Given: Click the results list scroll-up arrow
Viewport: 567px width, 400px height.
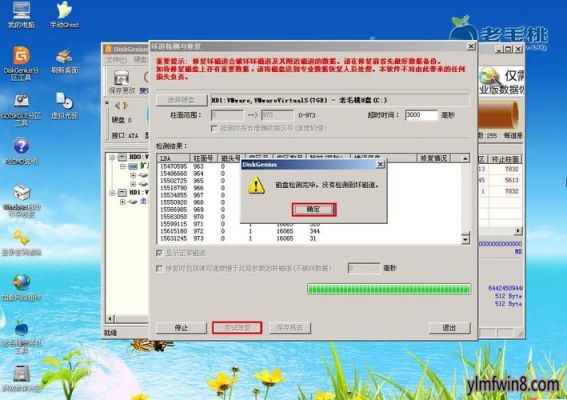Looking at the screenshot, I should pyautogui.click(x=465, y=158).
